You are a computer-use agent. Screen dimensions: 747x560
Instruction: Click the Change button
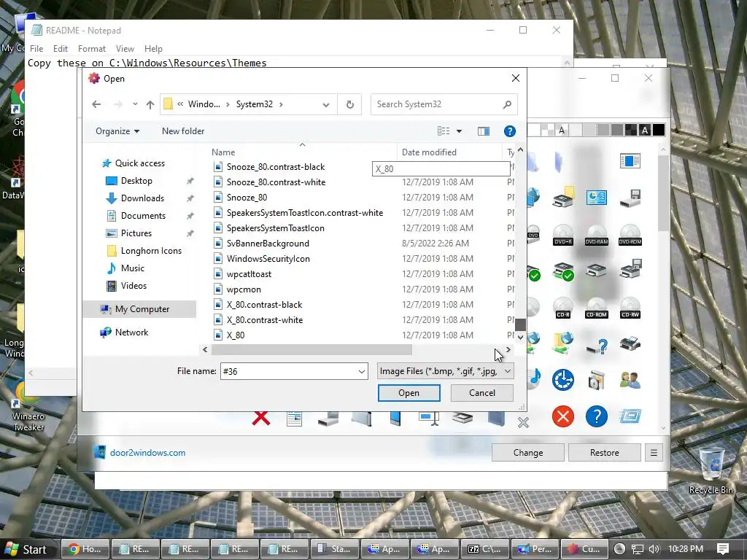528,452
